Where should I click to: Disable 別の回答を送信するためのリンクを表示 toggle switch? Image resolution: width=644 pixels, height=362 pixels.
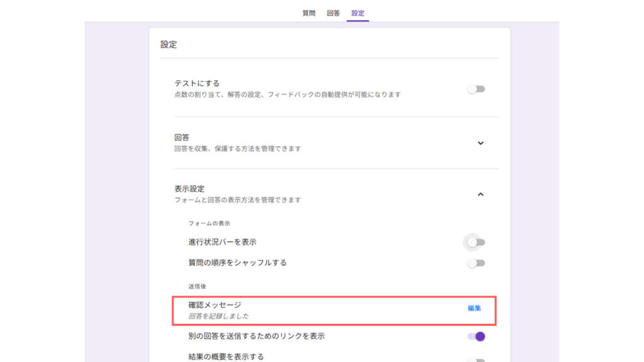pyautogui.click(x=476, y=336)
